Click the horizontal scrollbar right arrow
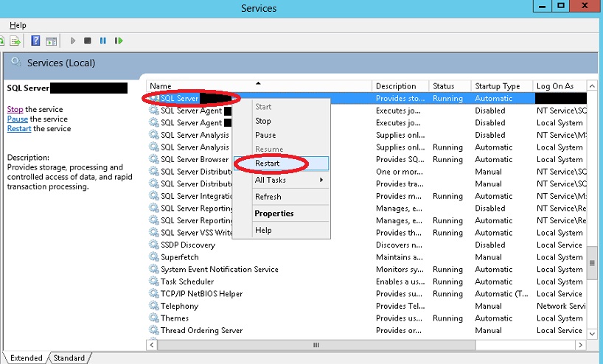The width and height of the screenshot is (603, 364). [x=581, y=345]
